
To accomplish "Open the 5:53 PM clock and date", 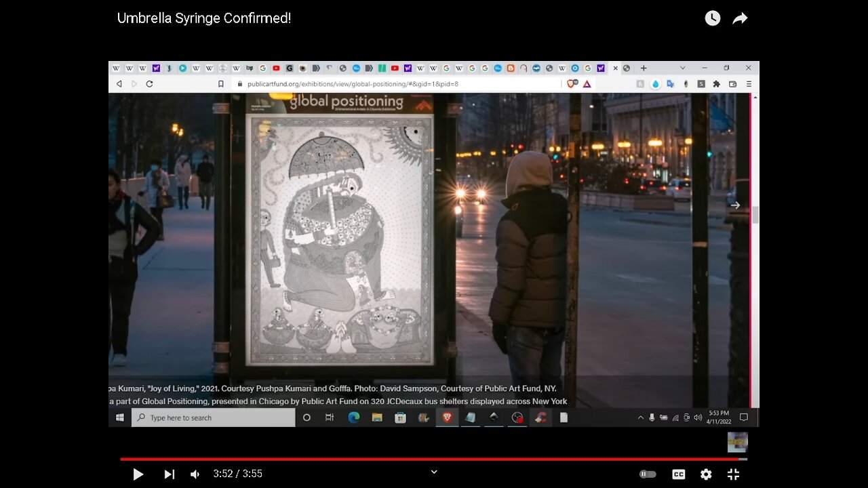I will click(718, 418).
